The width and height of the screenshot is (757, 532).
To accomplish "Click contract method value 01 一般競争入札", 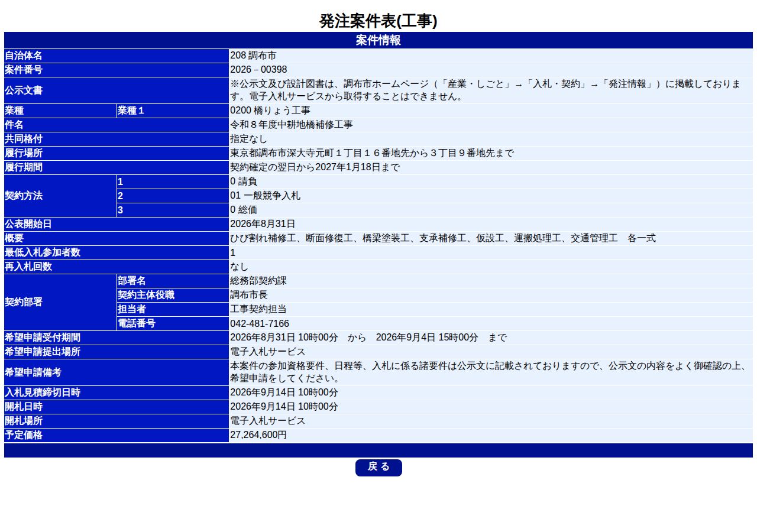I will tap(265, 196).
